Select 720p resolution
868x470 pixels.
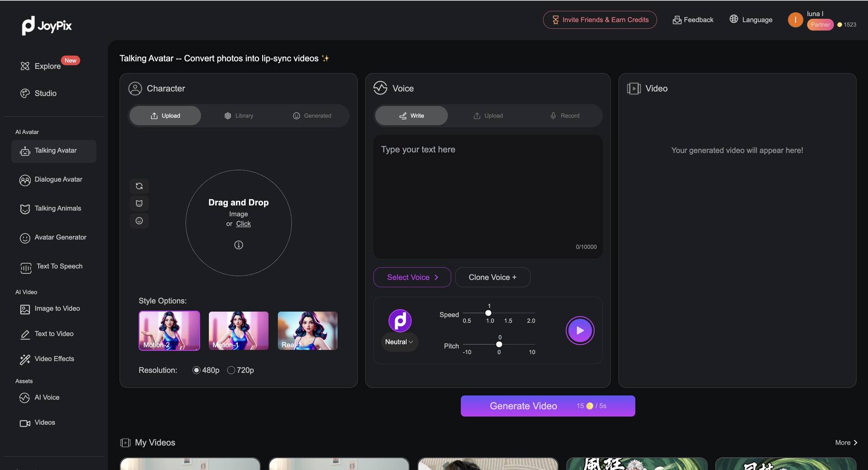click(231, 370)
